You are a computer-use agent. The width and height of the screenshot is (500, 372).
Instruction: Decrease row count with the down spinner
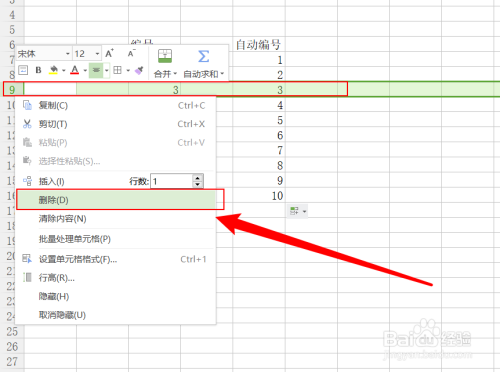[x=198, y=185]
